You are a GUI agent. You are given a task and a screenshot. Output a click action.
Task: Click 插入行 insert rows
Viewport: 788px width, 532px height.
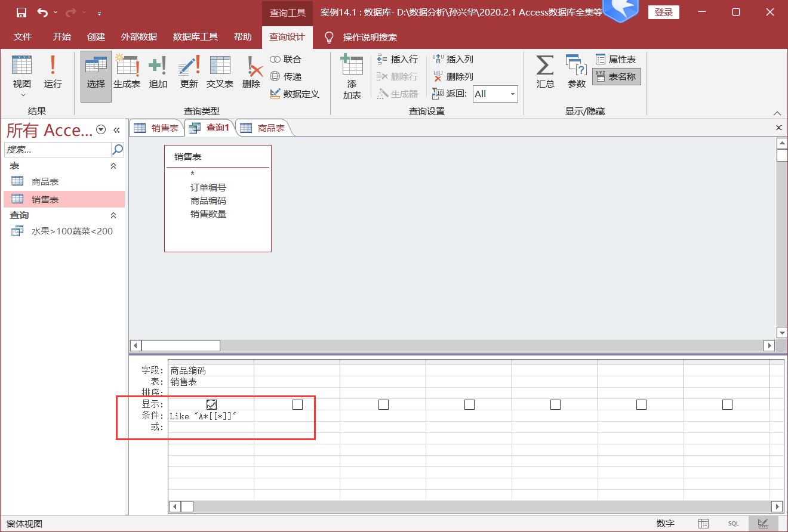[398, 60]
